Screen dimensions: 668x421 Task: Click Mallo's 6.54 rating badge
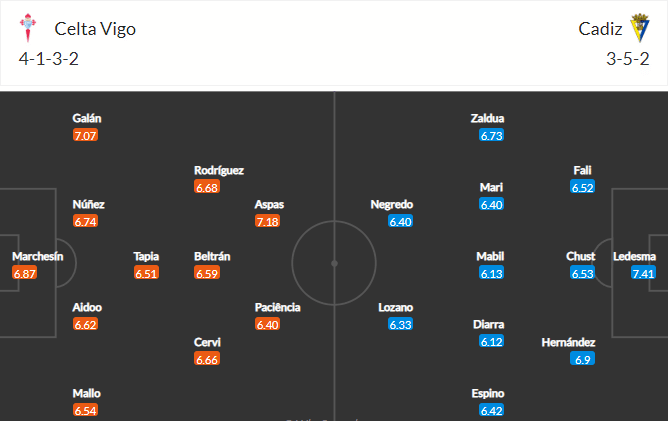click(x=85, y=410)
